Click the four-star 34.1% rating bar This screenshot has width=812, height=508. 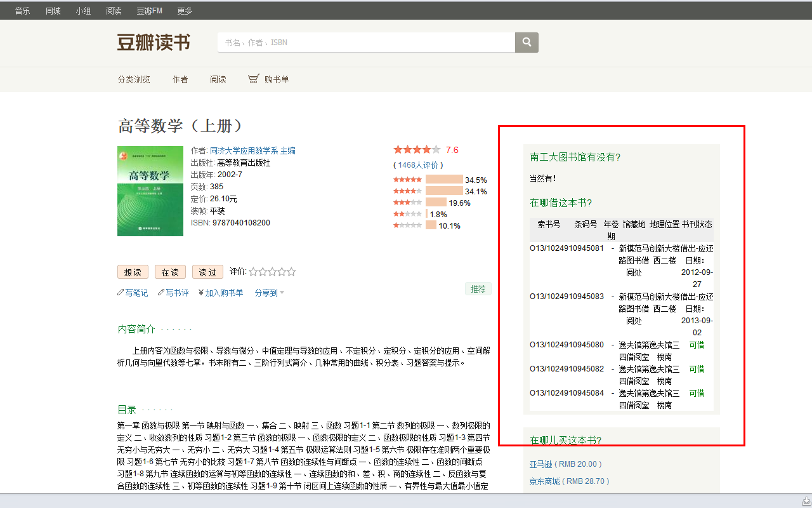pyautogui.click(x=444, y=191)
